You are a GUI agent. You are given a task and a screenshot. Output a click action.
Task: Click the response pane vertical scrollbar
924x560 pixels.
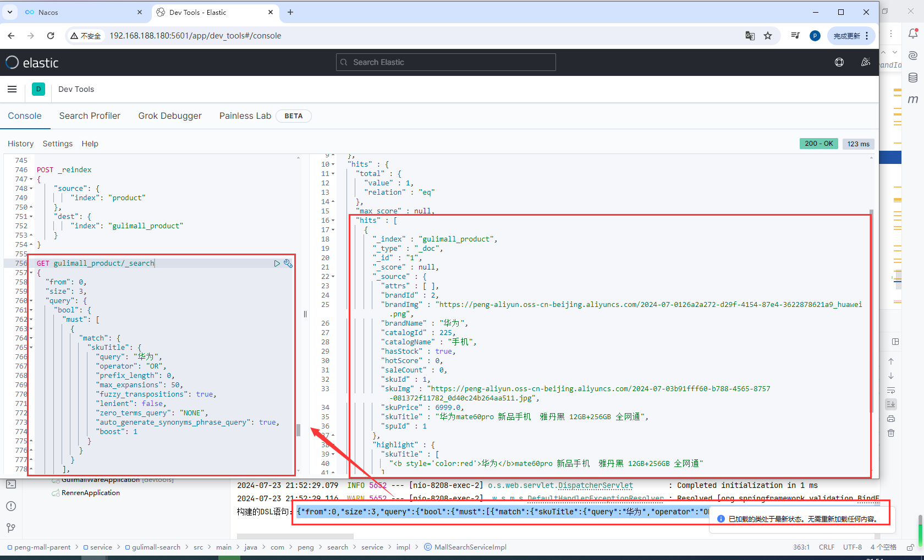click(x=871, y=311)
